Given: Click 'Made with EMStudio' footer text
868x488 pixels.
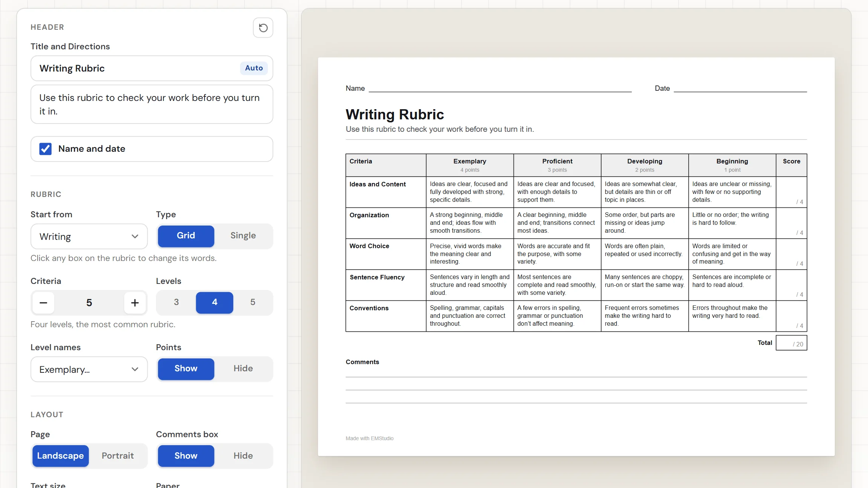Looking at the screenshot, I should tap(370, 438).
